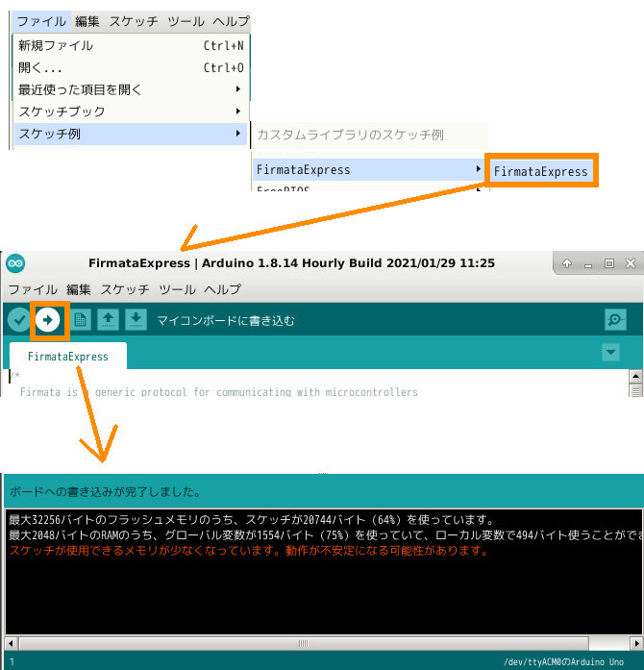Click the ボードへの書き込みが完了しました status message
The image size is (644, 670).
[106, 492]
